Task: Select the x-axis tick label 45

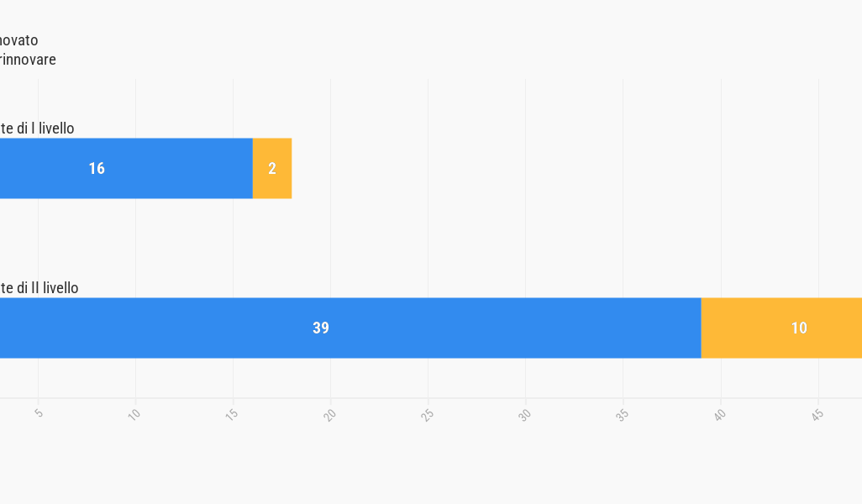Action: 817,414
